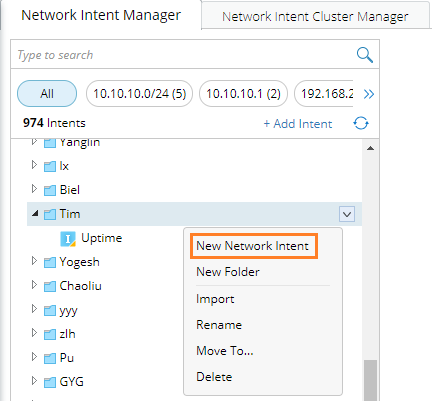Toggle the All filter pill
The width and height of the screenshot is (432, 401).
pos(47,94)
